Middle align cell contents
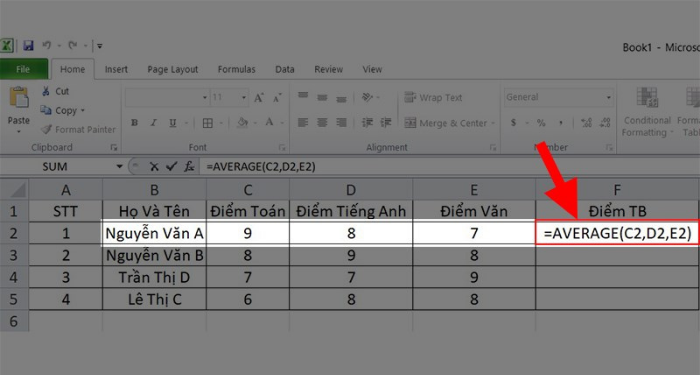The width and height of the screenshot is (700, 375). click(x=322, y=97)
